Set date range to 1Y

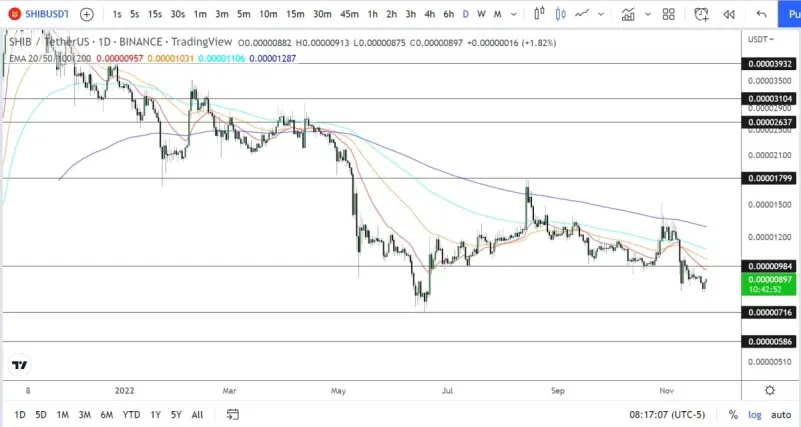[x=155, y=415]
